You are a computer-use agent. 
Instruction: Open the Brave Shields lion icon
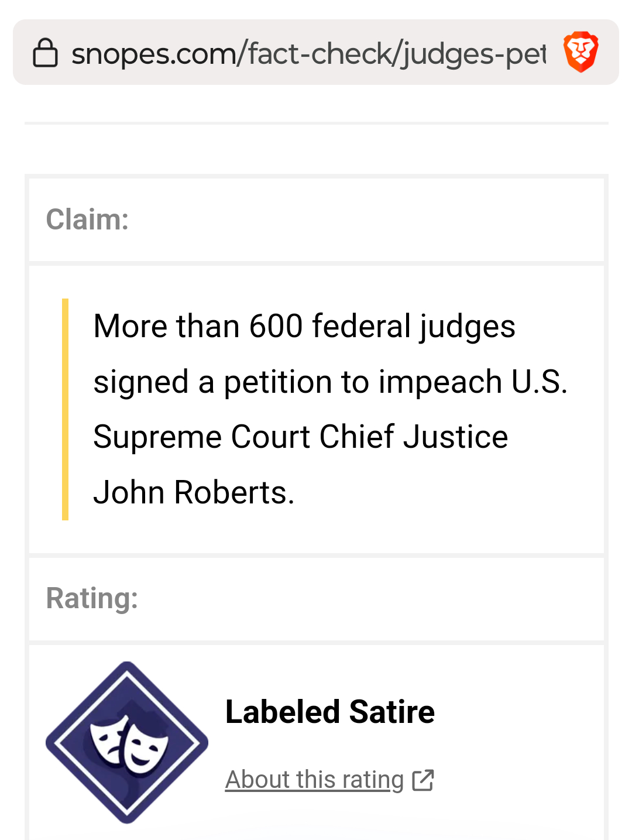(581, 52)
